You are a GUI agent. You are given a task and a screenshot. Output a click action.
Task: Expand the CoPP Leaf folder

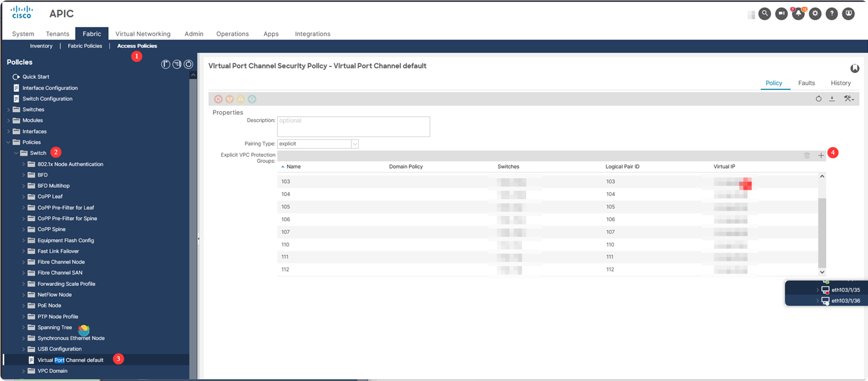[24, 197]
